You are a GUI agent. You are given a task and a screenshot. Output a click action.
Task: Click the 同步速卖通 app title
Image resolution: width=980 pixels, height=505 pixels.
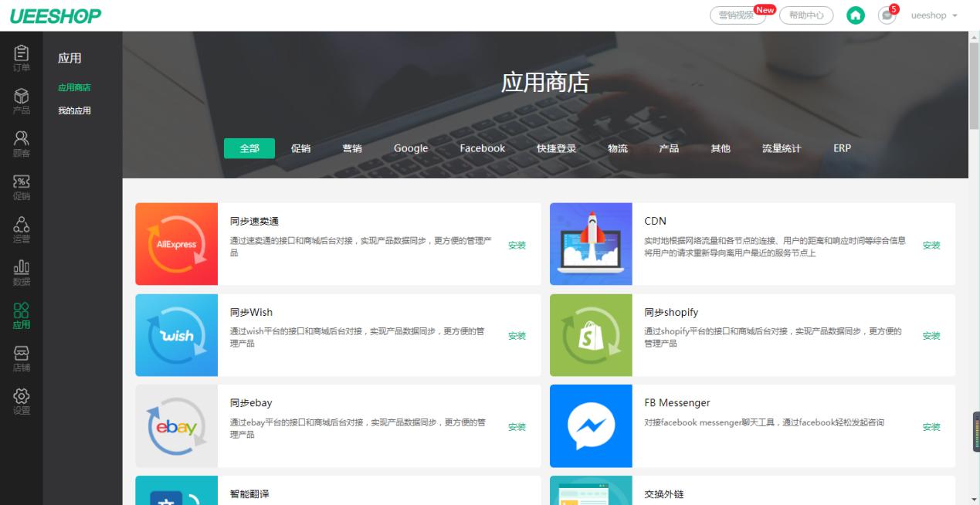coord(254,222)
